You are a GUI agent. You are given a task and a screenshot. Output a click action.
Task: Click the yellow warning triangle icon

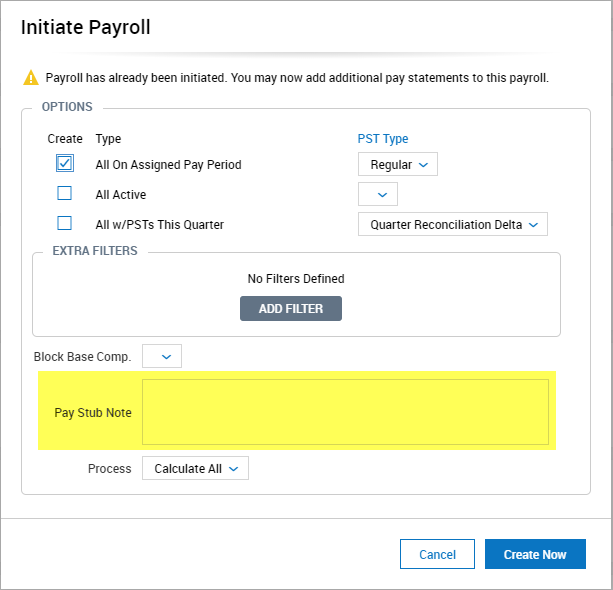pos(31,78)
